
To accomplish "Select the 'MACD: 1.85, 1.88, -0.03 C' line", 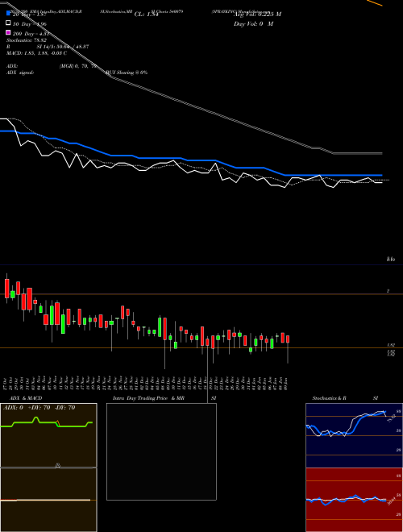I will click(36, 53).
